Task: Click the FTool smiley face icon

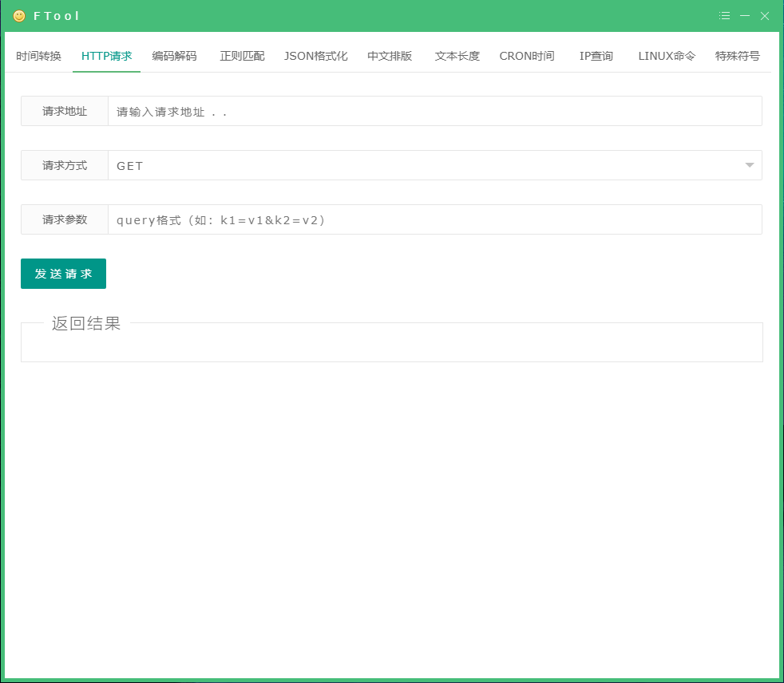Action: click(19, 16)
